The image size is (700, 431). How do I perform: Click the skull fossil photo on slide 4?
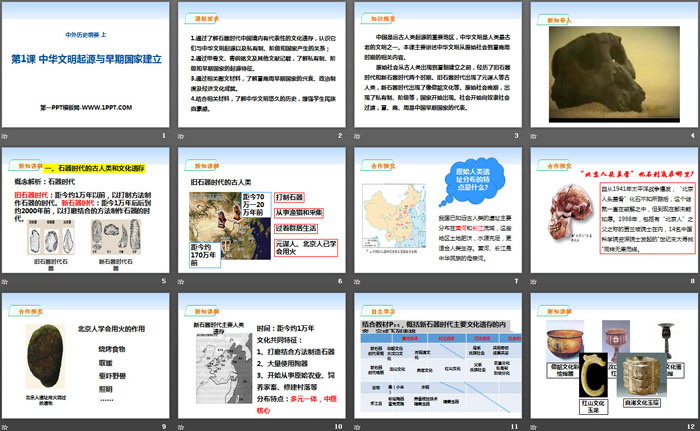(611, 62)
